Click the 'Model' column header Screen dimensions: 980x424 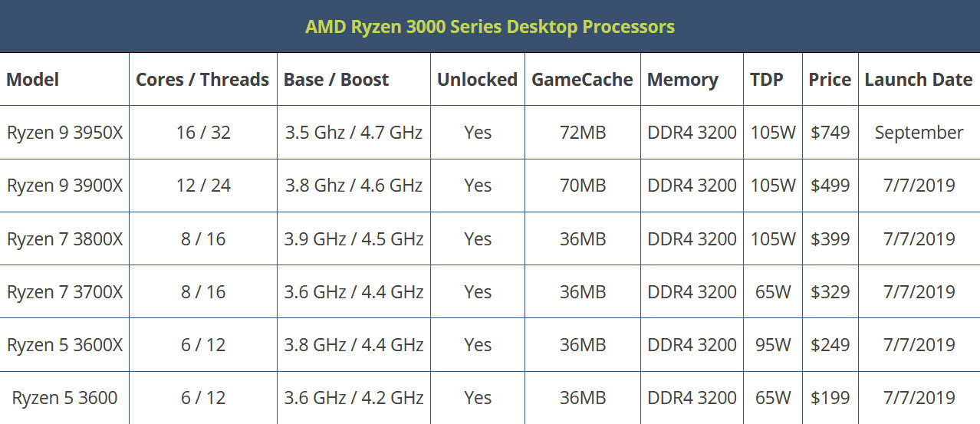[32, 80]
